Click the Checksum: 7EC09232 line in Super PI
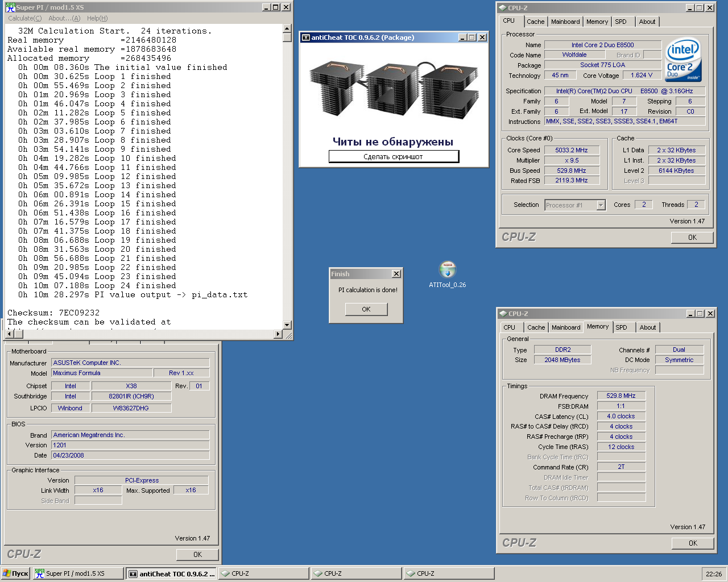 (x=53, y=313)
